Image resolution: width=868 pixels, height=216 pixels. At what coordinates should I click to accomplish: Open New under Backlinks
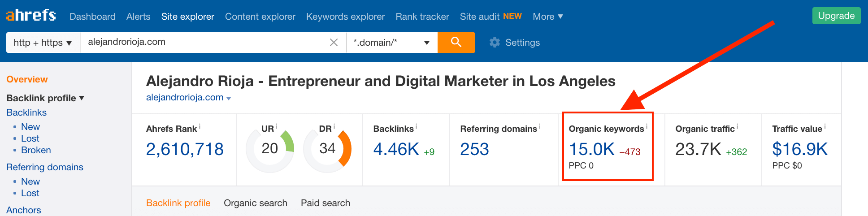click(x=30, y=127)
